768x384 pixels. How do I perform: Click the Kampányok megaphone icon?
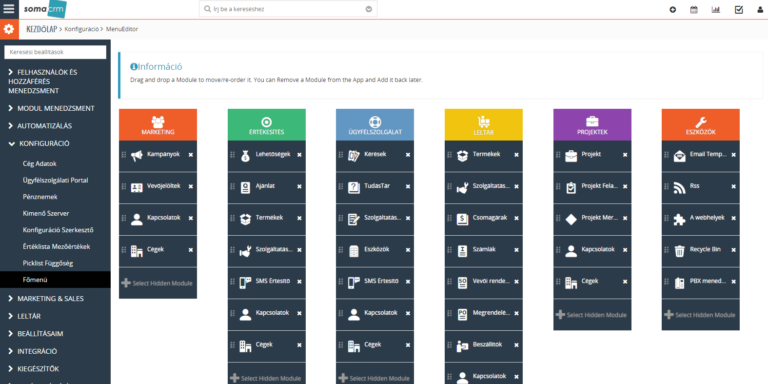[137, 156]
